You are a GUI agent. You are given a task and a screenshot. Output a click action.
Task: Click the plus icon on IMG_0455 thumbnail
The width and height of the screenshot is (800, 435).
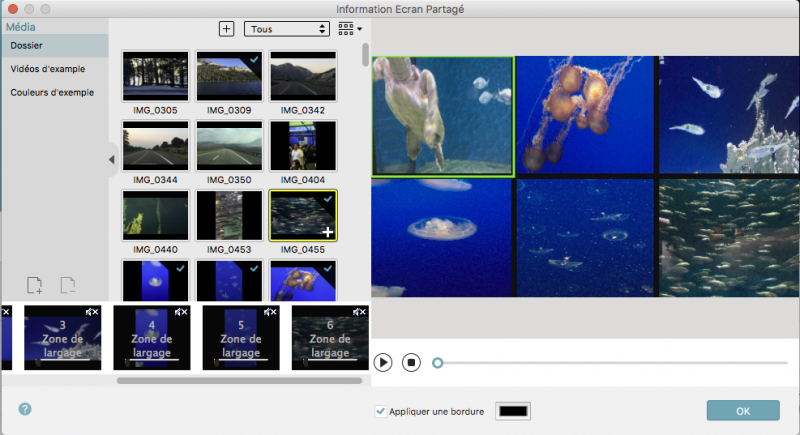(x=328, y=233)
